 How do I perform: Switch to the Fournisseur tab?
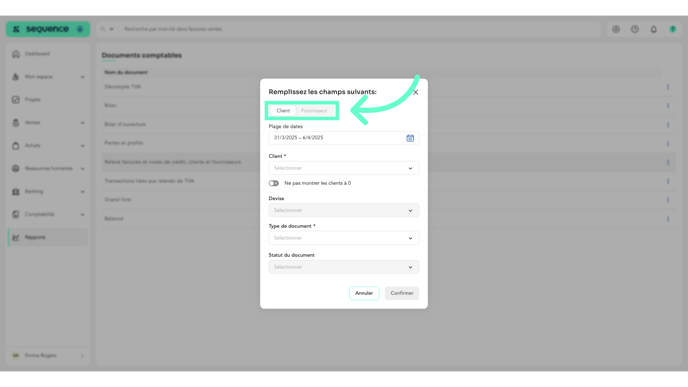tap(314, 111)
